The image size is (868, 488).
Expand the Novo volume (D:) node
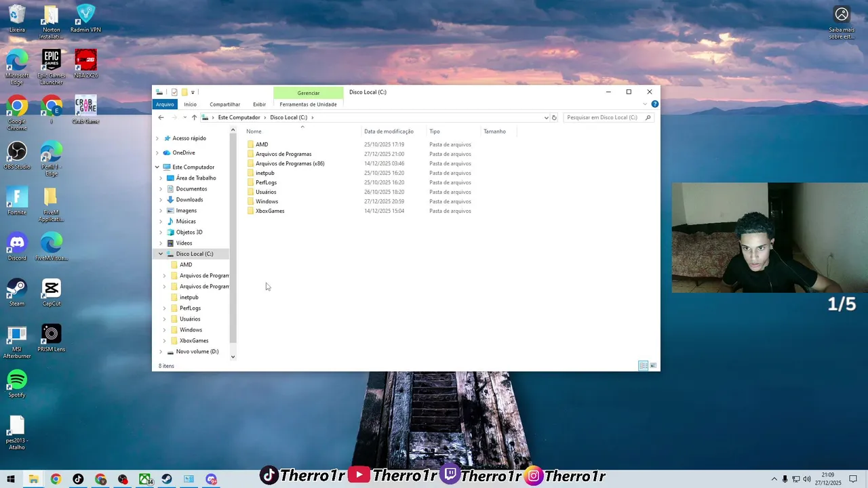[161, 352]
